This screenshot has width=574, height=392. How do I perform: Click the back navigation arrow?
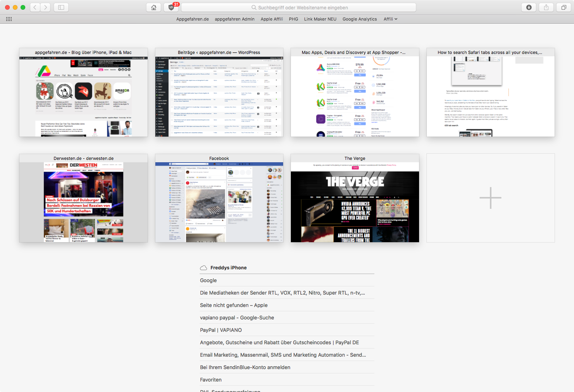point(35,7)
